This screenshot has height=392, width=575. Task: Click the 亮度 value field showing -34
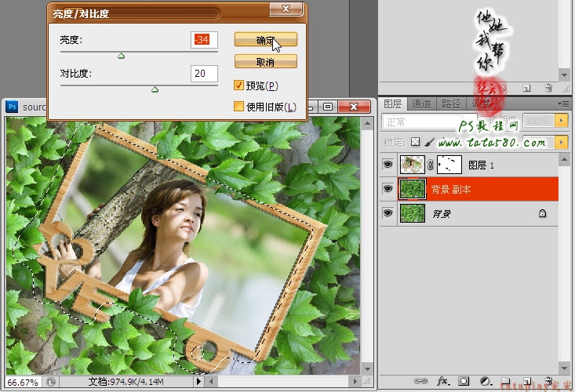point(204,39)
